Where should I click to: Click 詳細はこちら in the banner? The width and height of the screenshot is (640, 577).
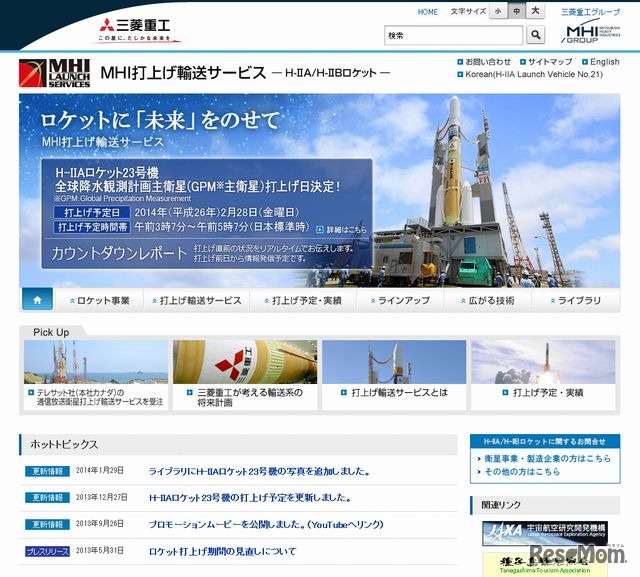coord(342,230)
